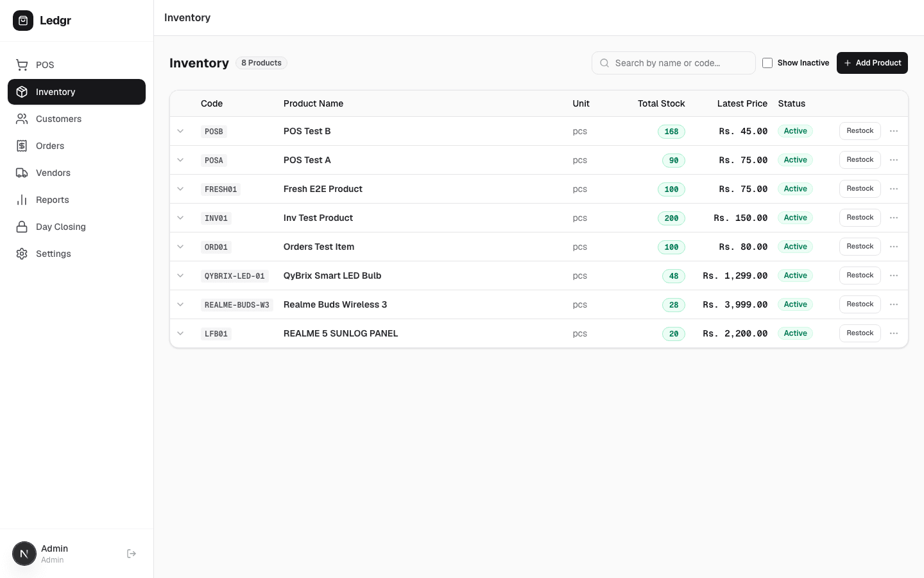This screenshot has width=924, height=578.
Task: Restock Realme Buds Wireless 3
Action: pos(860,304)
